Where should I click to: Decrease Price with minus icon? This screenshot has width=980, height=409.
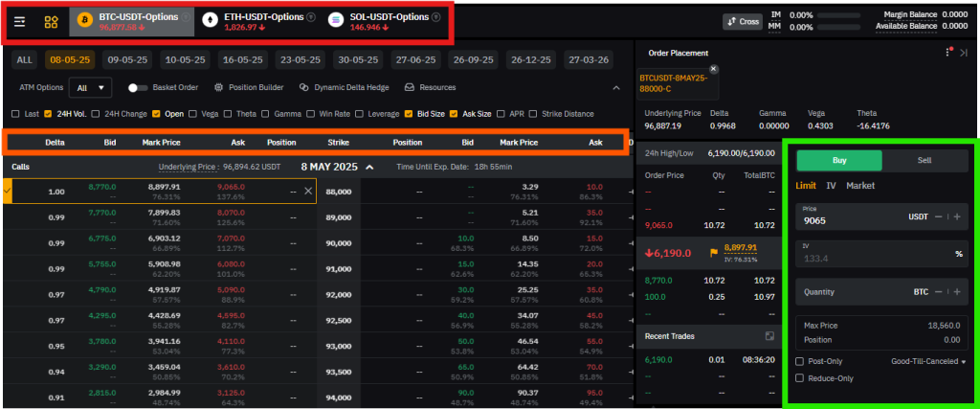coord(938,216)
